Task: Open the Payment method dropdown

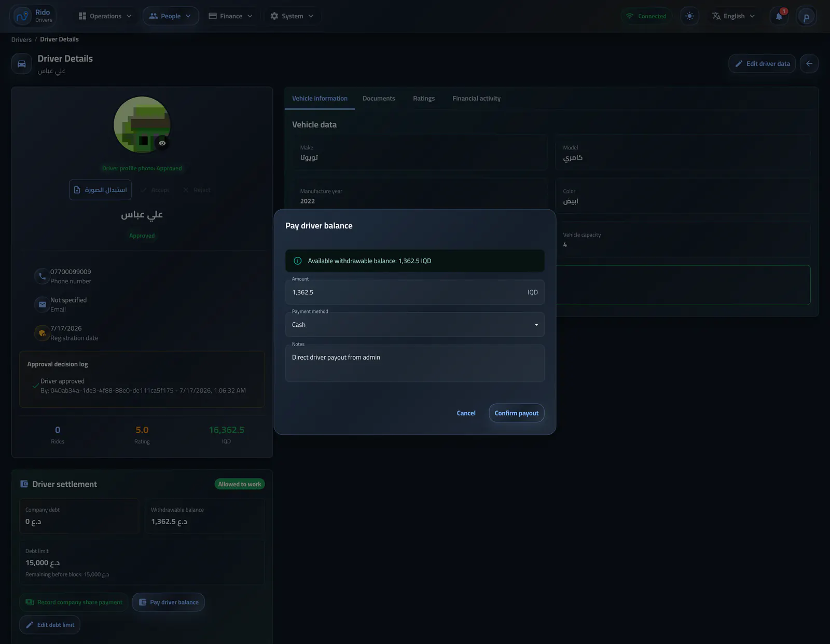Action: [x=414, y=325]
